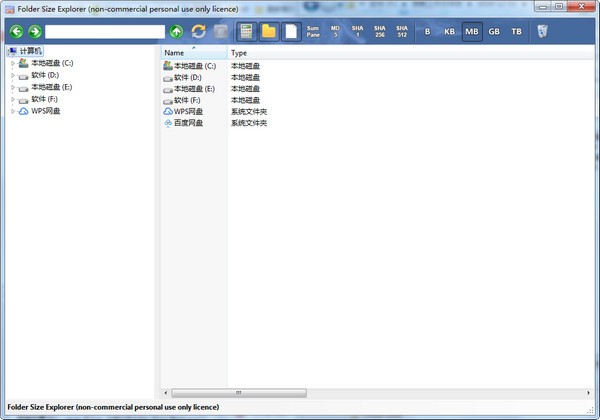Enable SHA 256 checksum column
This screenshot has height=420, width=600.
380,31
